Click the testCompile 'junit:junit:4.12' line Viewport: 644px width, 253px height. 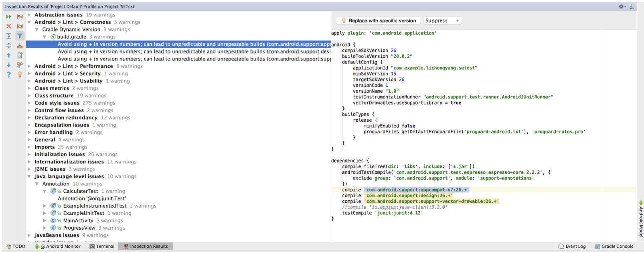383,213
